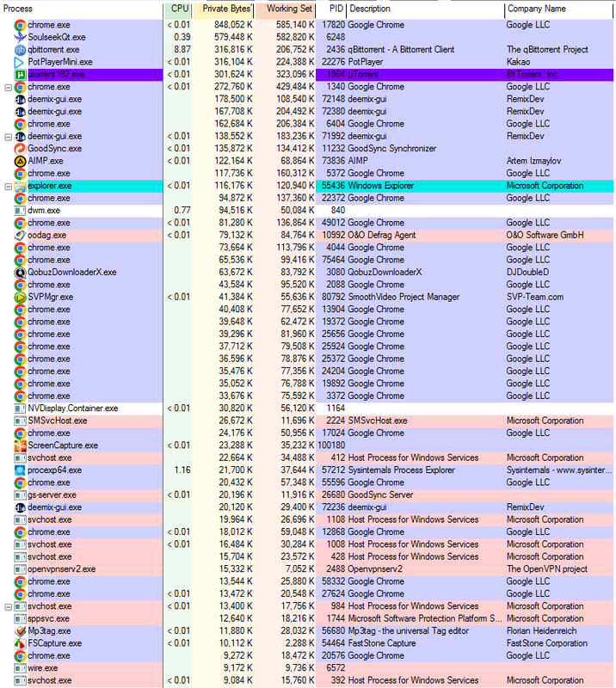This screenshot has height=688, width=616.
Task: Sort by the PID column header
Action: (x=331, y=9)
